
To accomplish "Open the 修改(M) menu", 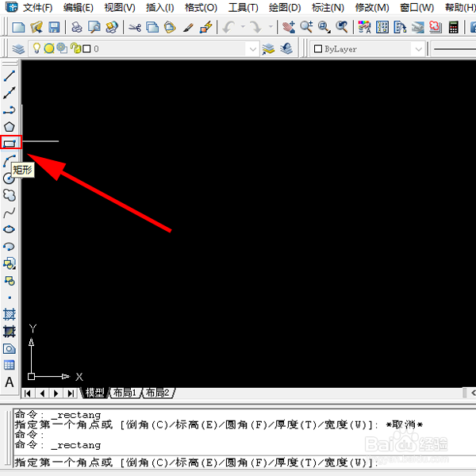I will [x=372, y=8].
